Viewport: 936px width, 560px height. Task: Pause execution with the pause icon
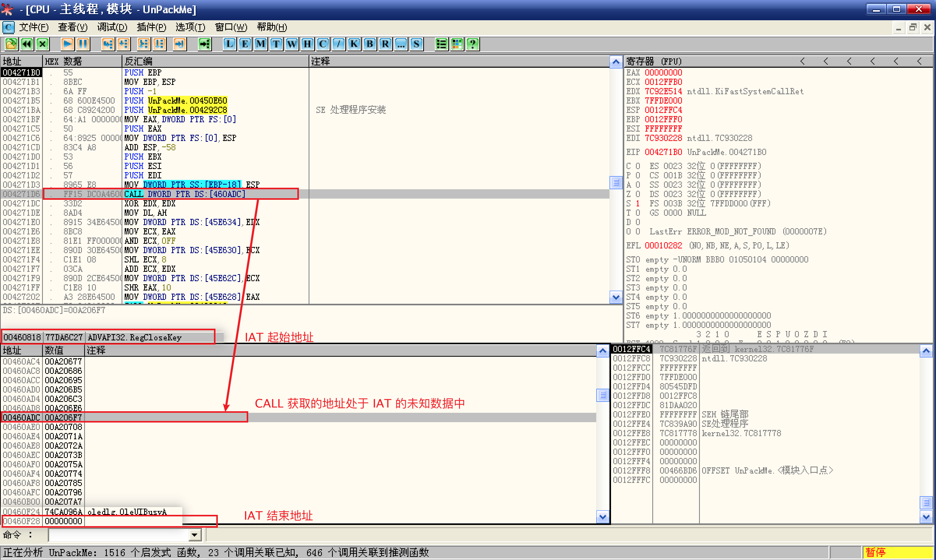(83, 44)
